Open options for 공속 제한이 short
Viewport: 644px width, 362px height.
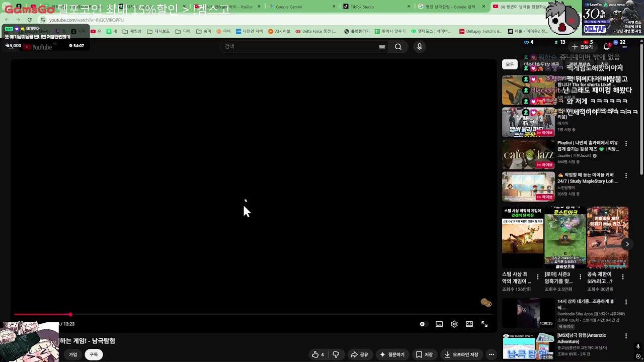click(623, 277)
